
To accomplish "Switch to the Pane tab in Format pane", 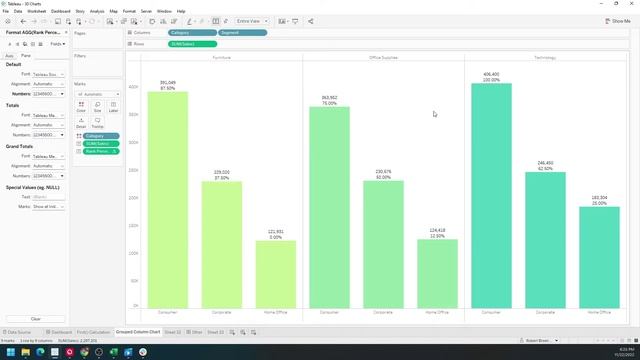I will 26,56.
